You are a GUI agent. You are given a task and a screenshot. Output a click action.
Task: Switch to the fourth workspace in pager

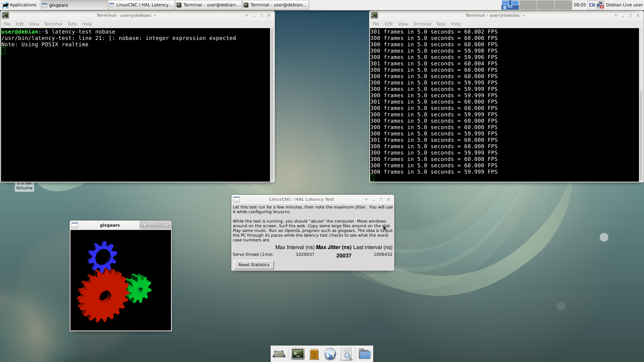[563, 5]
